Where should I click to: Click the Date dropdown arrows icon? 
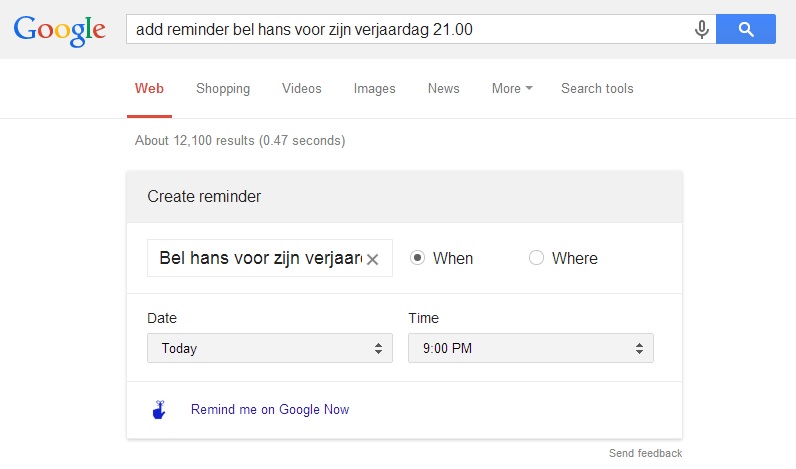point(378,348)
